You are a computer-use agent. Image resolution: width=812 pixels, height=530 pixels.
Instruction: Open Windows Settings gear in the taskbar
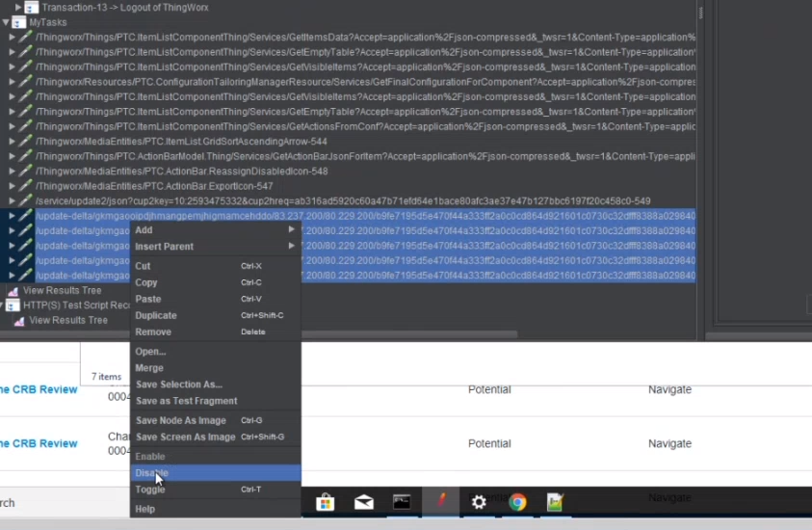point(479,502)
